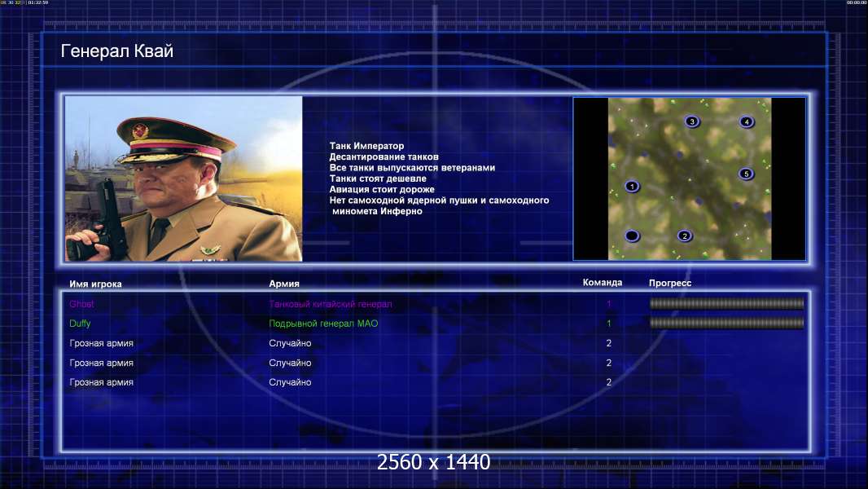868x489 pixels.
Task: Select the player name "Duffy"
Action: pyautogui.click(x=80, y=324)
